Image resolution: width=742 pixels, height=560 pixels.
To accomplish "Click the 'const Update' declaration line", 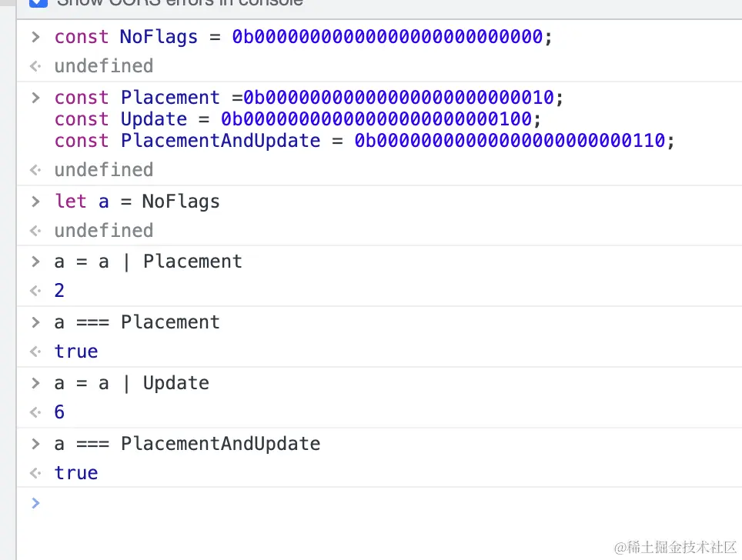I will click(x=298, y=118).
